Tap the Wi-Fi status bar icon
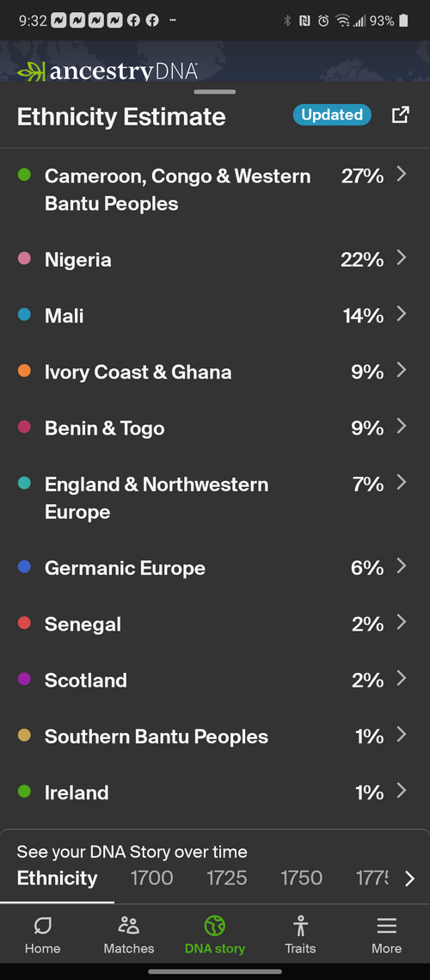Image resolution: width=430 pixels, height=980 pixels. pos(342,21)
